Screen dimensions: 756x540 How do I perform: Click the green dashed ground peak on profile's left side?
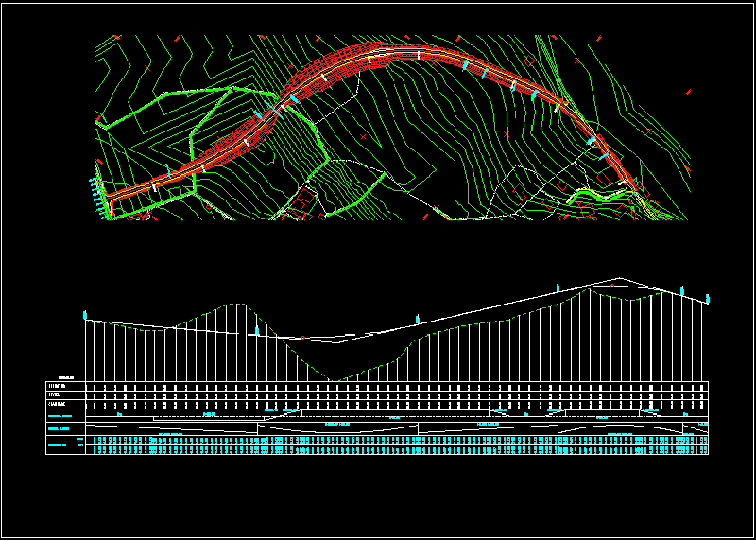coord(235,304)
